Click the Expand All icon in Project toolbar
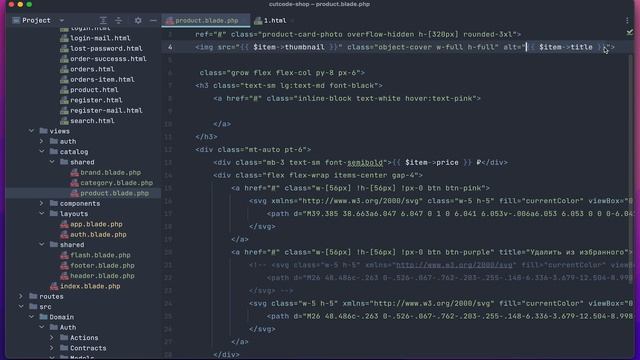The image size is (640, 360). click(x=103, y=20)
